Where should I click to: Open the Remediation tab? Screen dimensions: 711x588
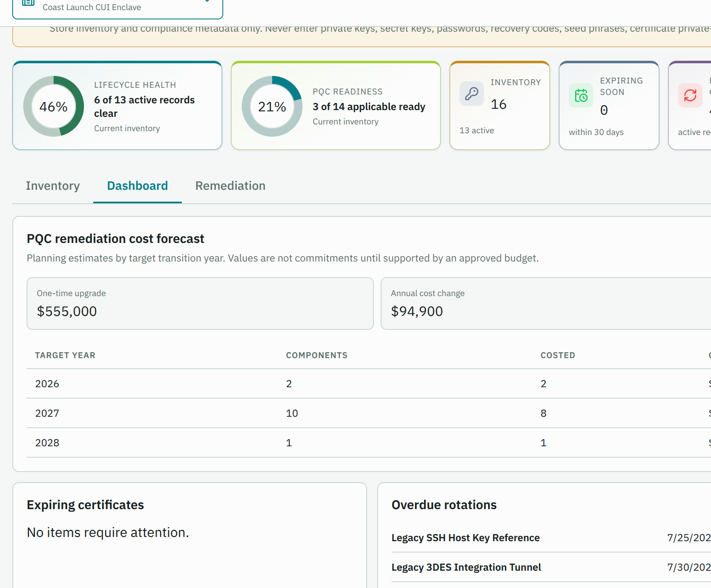[x=230, y=186]
